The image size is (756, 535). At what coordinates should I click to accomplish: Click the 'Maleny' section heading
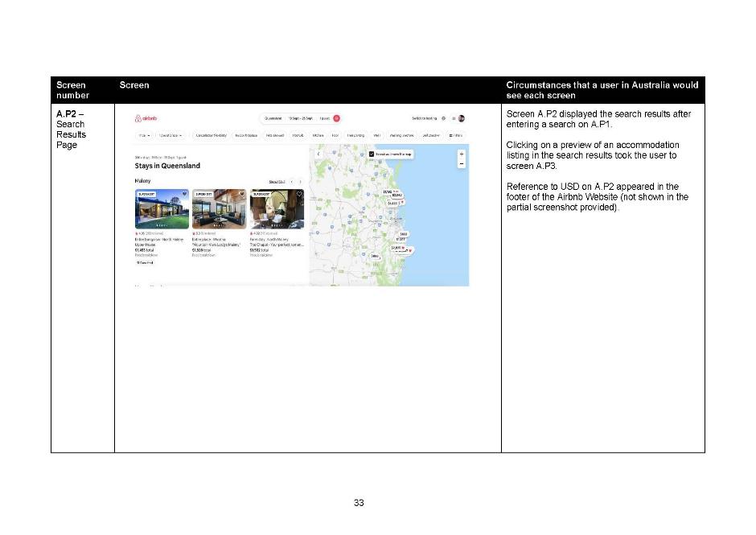[142, 181]
